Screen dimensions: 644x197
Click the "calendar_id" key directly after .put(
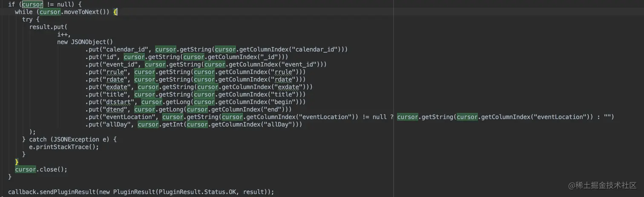coord(126,49)
